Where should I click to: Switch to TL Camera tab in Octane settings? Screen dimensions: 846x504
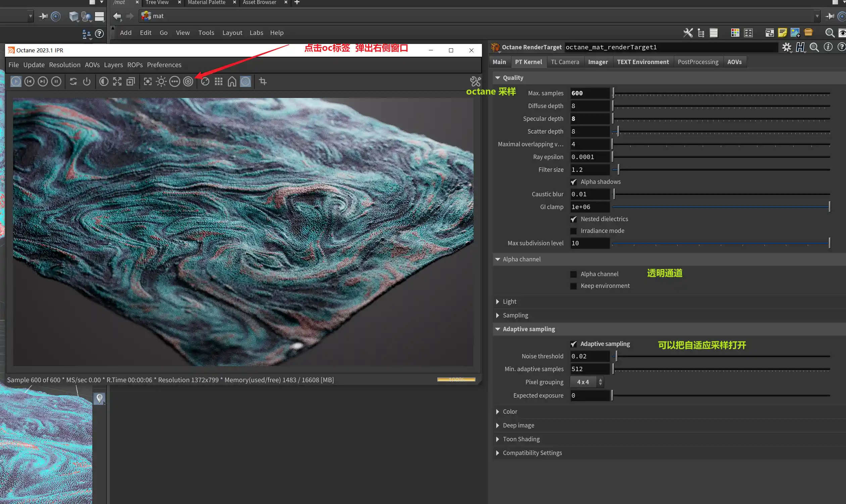[x=564, y=61]
